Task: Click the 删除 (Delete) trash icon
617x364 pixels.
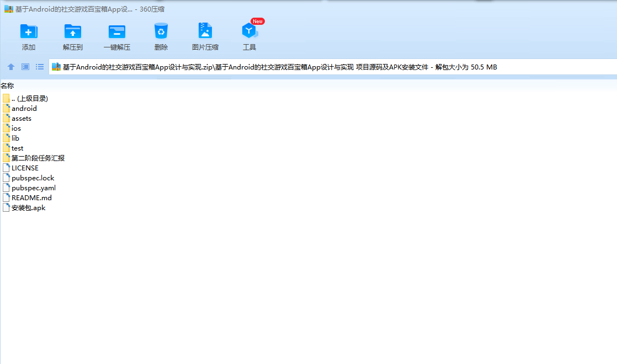Action: point(161,31)
